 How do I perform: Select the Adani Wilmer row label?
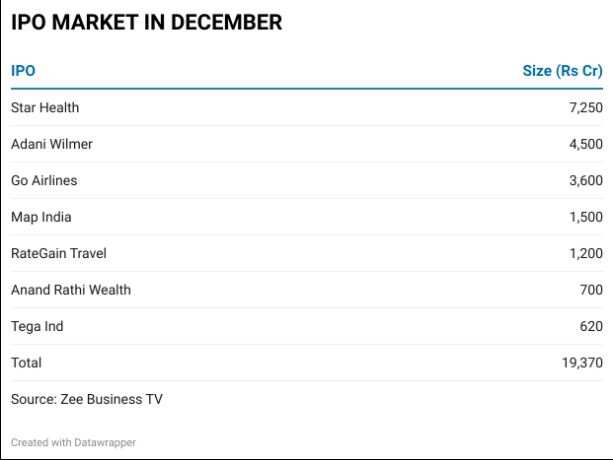[52, 144]
